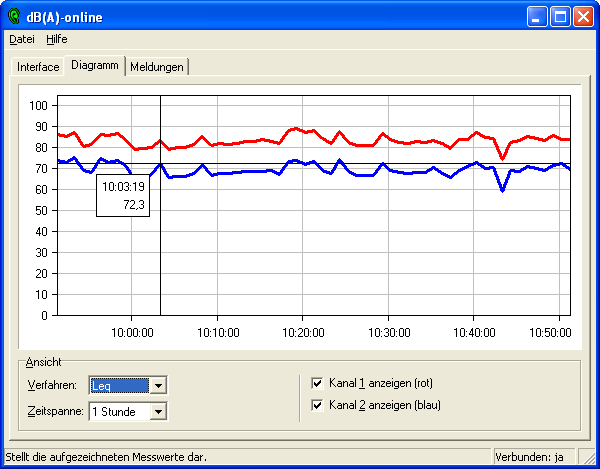Switch to the Interface tab
This screenshot has width=600, height=469.
(x=38, y=67)
